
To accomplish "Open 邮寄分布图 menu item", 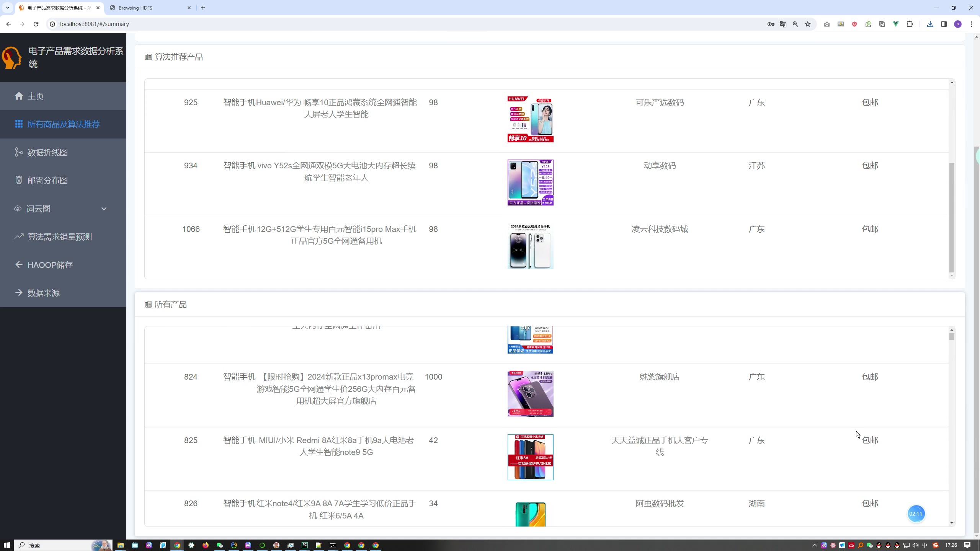I will pyautogui.click(x=63, y=180).
